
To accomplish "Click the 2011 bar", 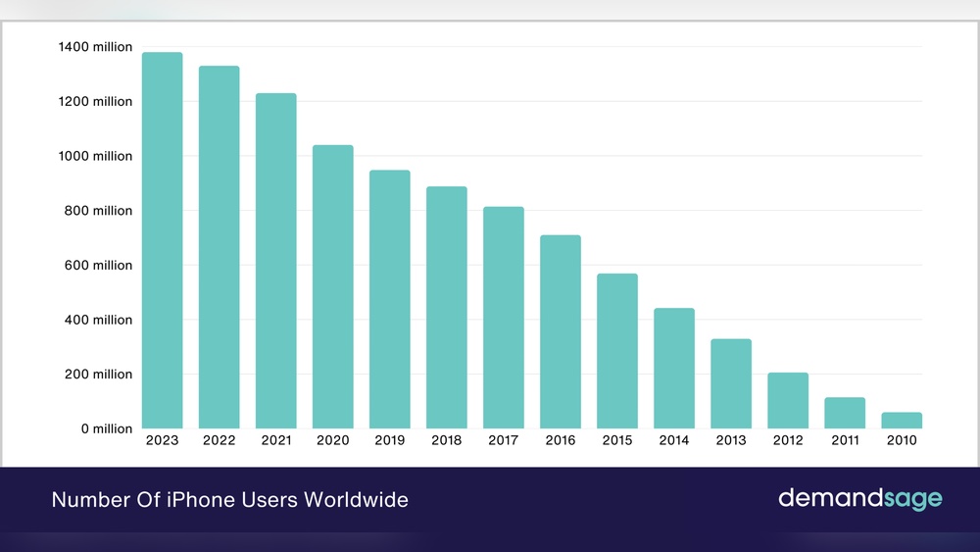I will point(845,413).
